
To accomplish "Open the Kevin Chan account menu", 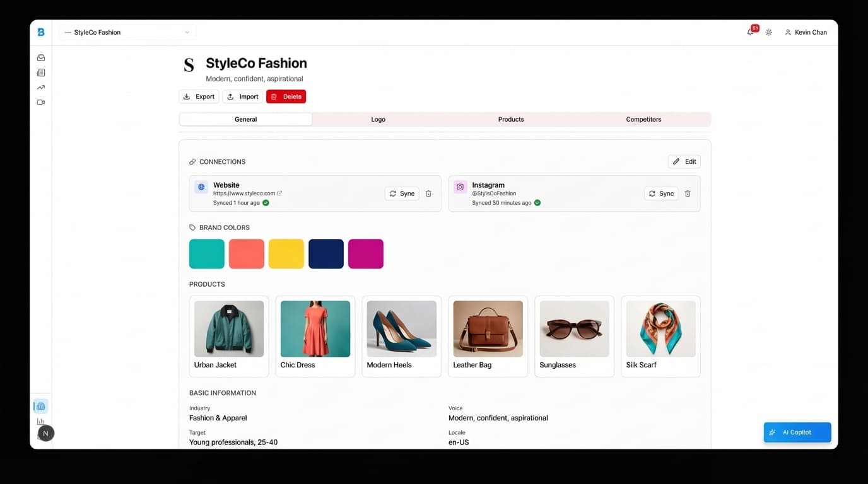I will 806,32.
